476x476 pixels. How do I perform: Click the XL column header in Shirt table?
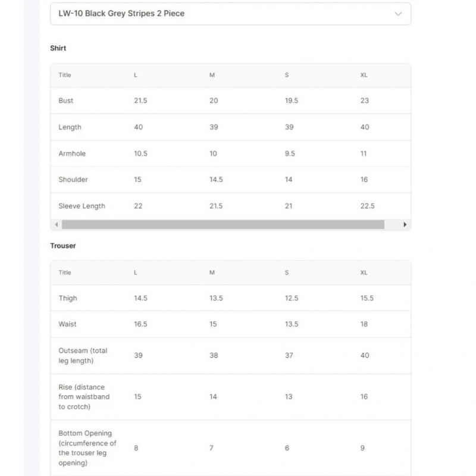pyautogui.click(x=364, y=75)
